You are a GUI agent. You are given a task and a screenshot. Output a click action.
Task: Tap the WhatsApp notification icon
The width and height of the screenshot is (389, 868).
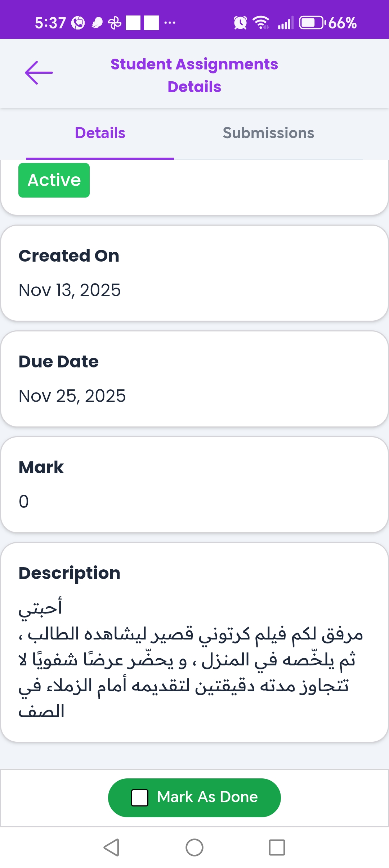point(78,23)
